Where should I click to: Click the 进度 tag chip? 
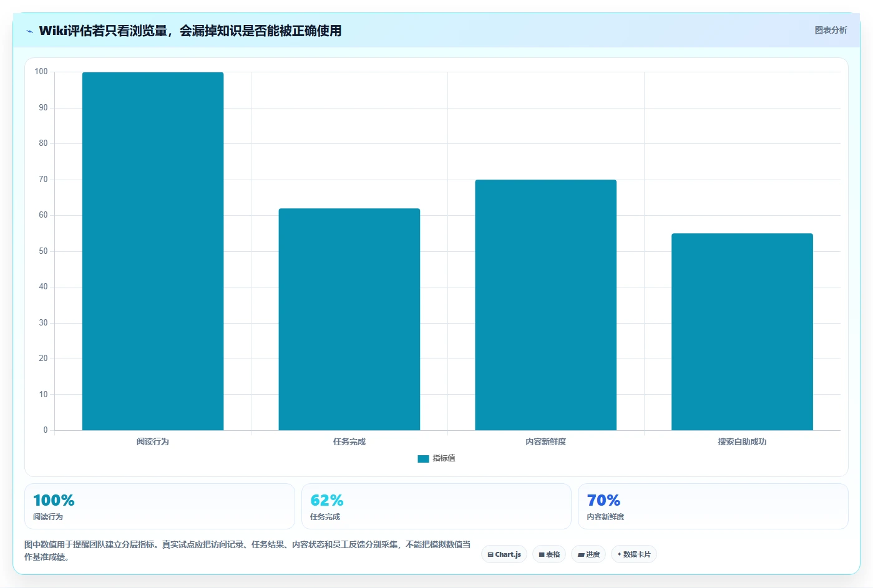(588, 554)
